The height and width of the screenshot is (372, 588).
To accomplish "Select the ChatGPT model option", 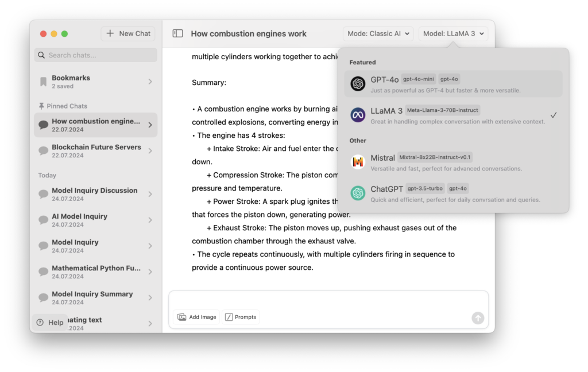I will [453, 193].
